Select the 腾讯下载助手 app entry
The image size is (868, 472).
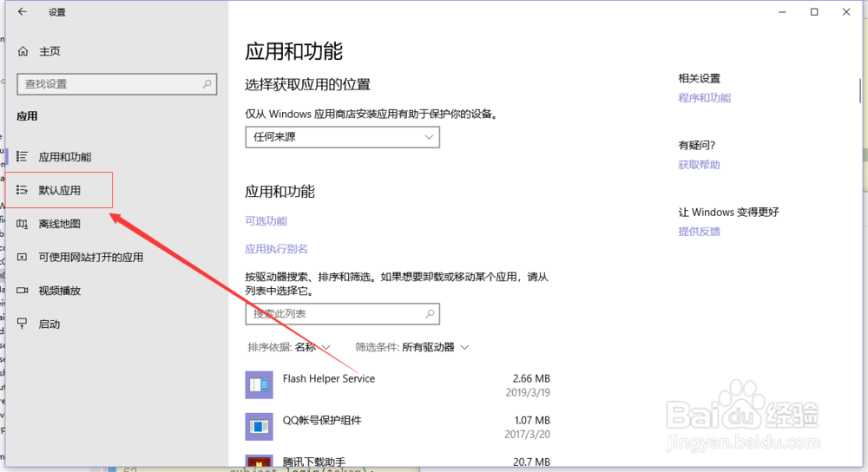coord(314,462)
